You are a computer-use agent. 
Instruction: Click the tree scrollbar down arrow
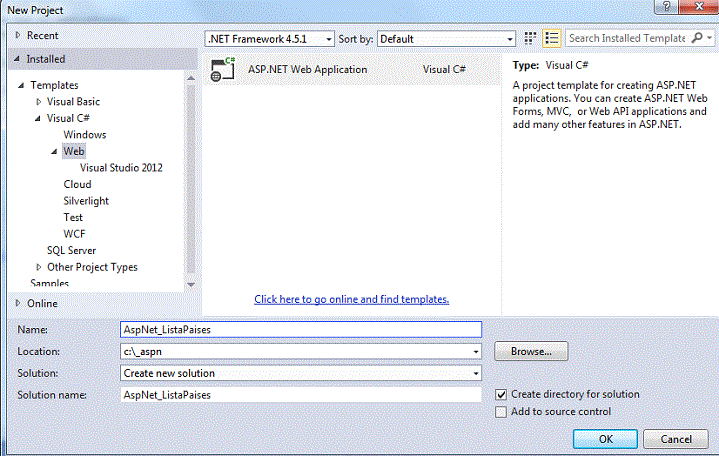coord(191,284)
